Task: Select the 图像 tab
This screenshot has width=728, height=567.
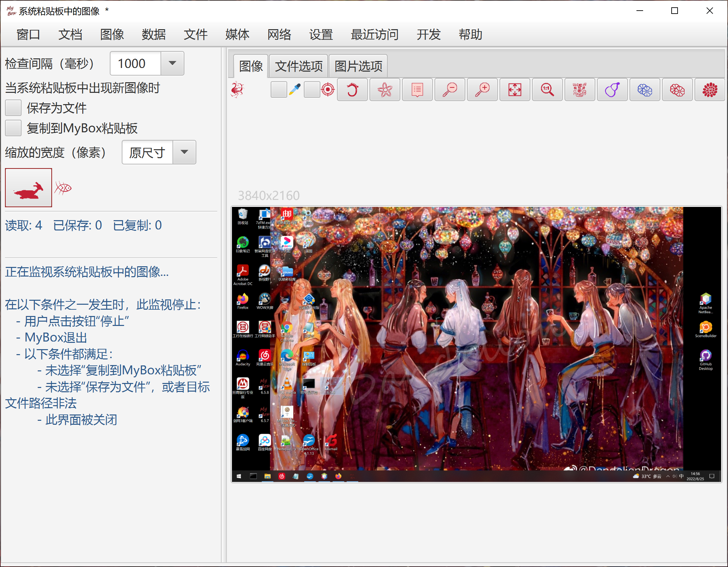Action: click(251, 66)
